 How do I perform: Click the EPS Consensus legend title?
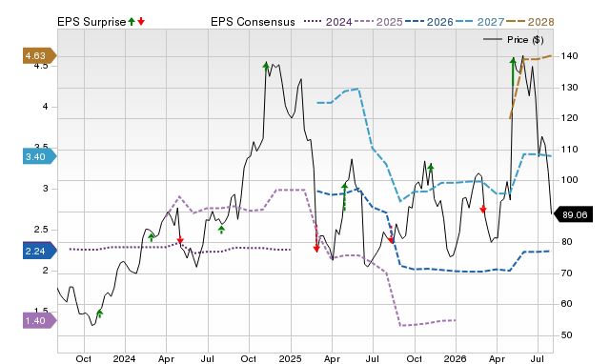coord(253,22)
